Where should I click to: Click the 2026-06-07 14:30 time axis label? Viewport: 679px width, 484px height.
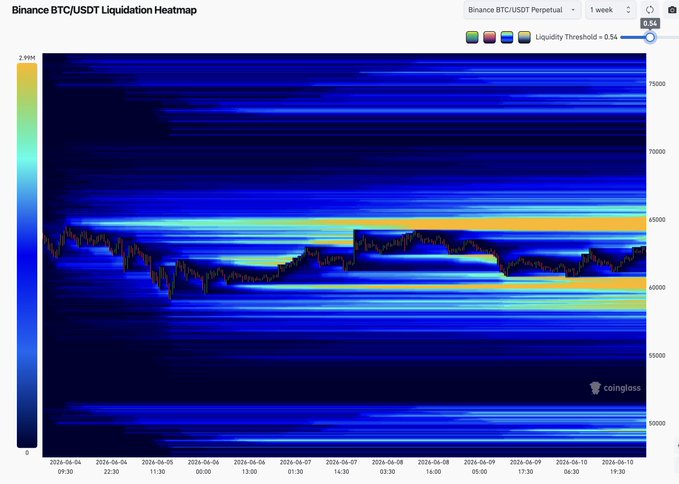click(x=341, y=467)
